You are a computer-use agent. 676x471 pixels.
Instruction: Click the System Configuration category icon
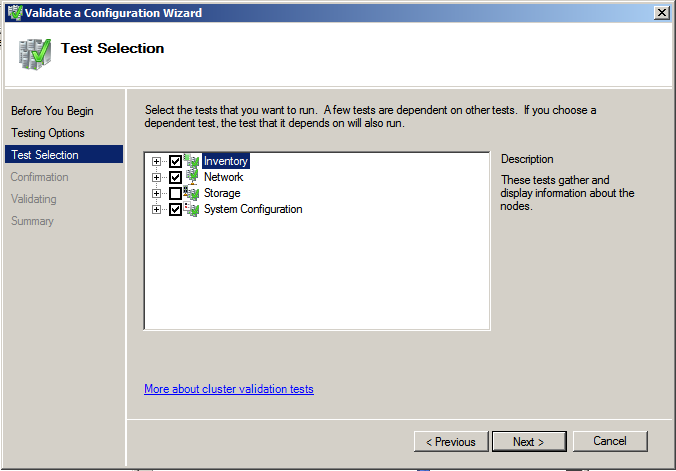pos(192,209)
